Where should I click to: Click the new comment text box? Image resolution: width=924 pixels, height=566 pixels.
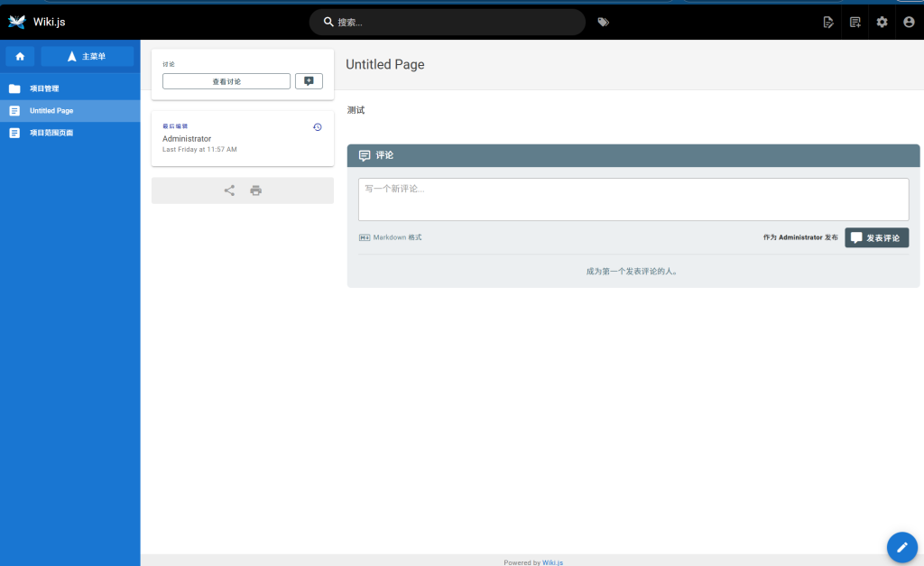coord(633,199)
